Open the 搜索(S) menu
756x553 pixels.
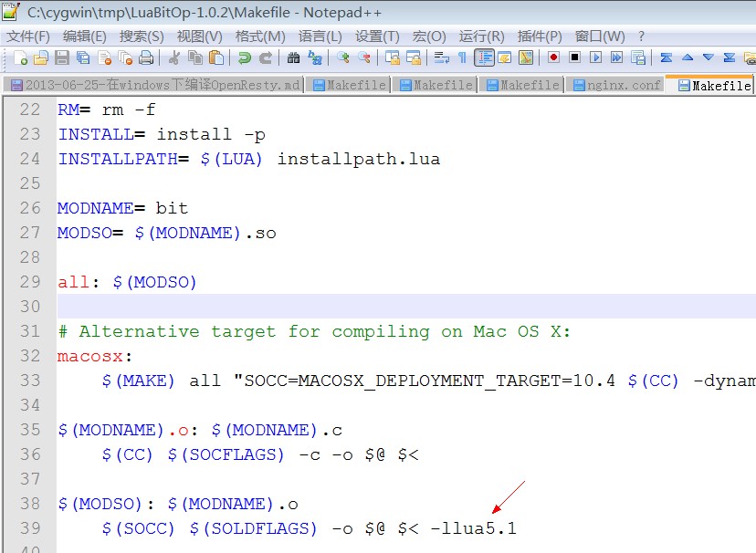coord(142,37)
